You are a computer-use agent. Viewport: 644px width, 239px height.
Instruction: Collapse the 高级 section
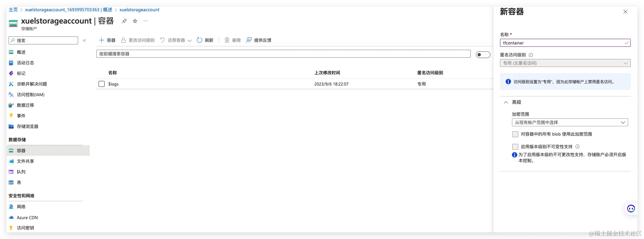coord(506,102)
